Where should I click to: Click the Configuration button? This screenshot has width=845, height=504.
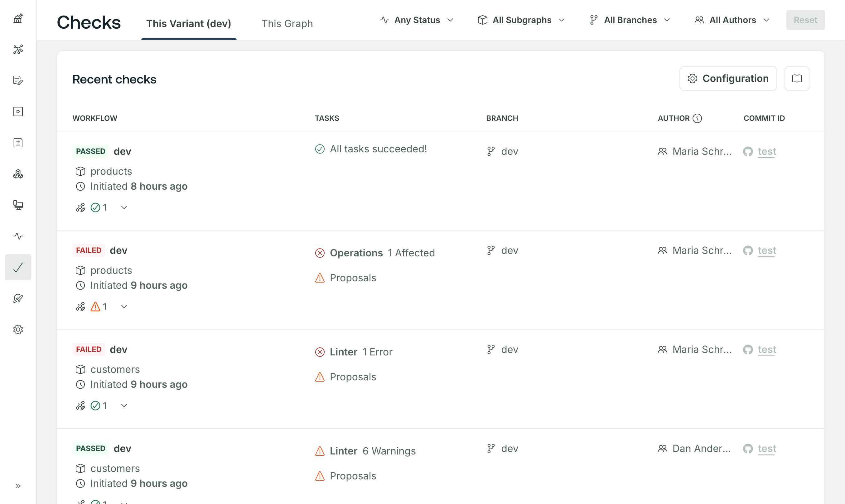(728, 78)
